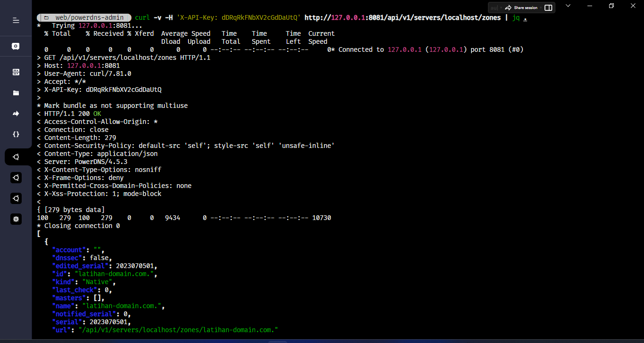
Task: Open the gear settings tab in sidebar
Action: tap(16, 219)
